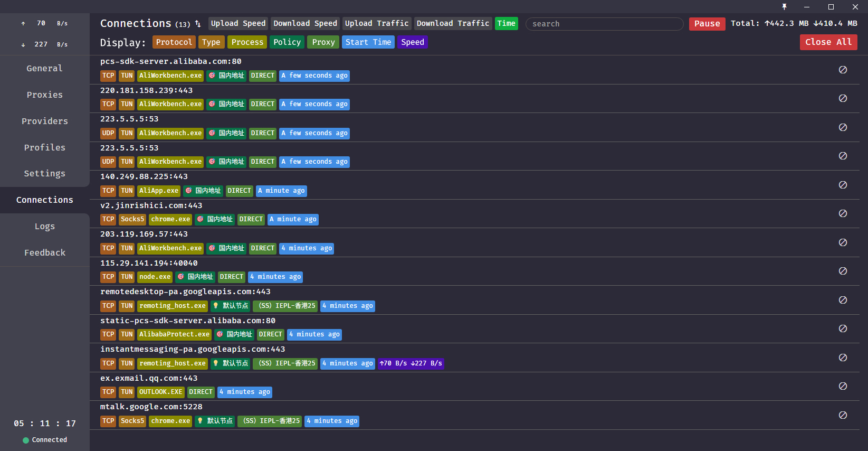Toggle Proxy display tag
The image size is (868, 451).
point(323,42)
